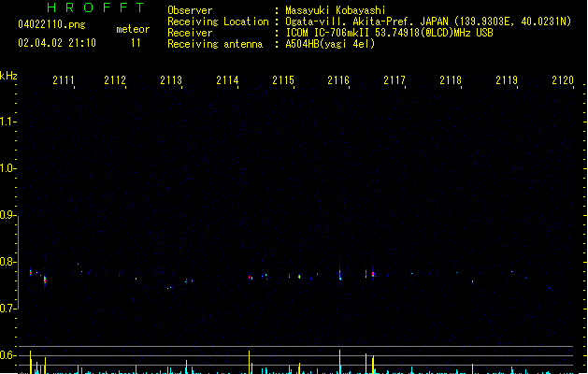Click time marker 2119

click(507, 80)
